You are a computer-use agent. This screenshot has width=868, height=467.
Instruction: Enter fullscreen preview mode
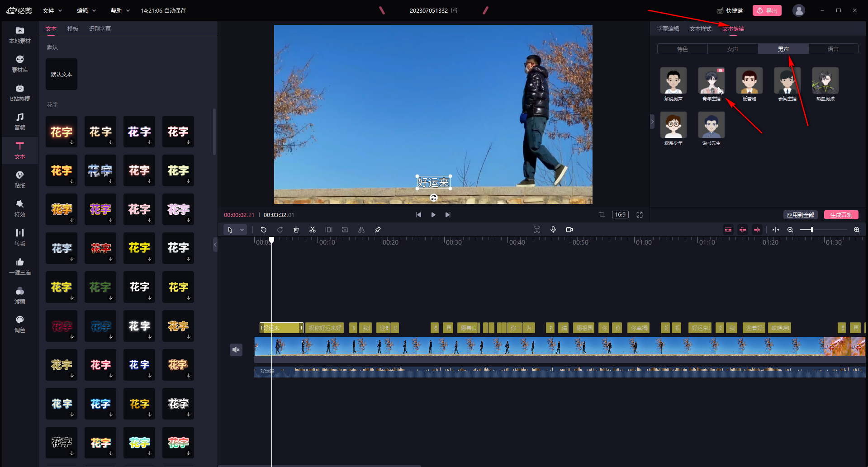click(x=640, y=215)
